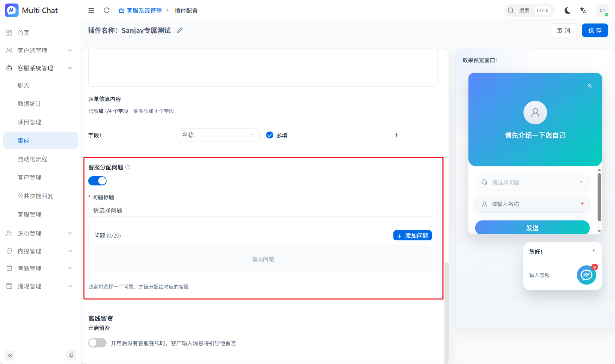Follow the 客服系统管理 breadcrumb link
This screenshot has width=615, height=364.
[144, 11]
